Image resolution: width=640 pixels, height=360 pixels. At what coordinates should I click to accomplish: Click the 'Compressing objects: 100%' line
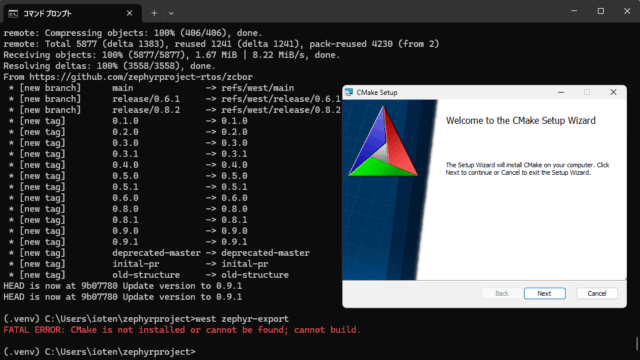(x=133, y=33)
